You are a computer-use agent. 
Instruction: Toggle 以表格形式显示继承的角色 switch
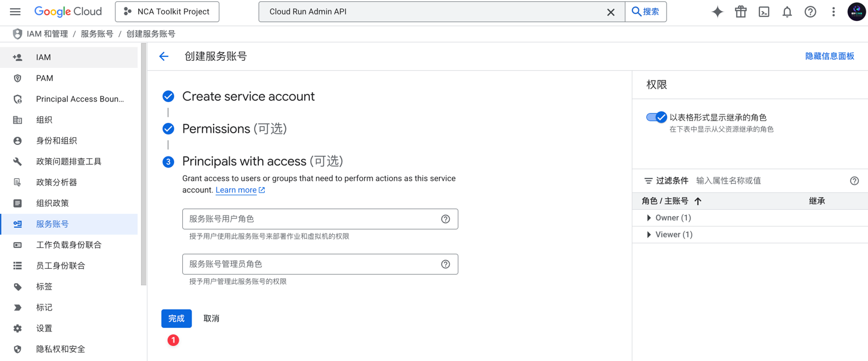(x=656, y=116)
